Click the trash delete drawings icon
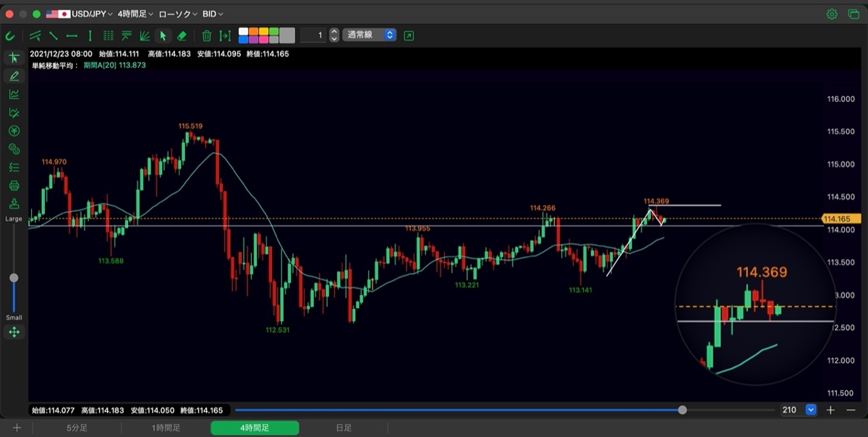The height and width of the screenshot is (437, 868). click(x=207, y=35)
